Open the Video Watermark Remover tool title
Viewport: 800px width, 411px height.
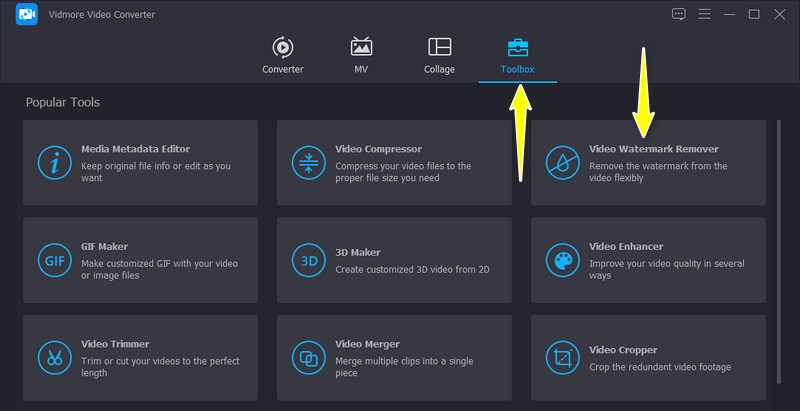653,149
